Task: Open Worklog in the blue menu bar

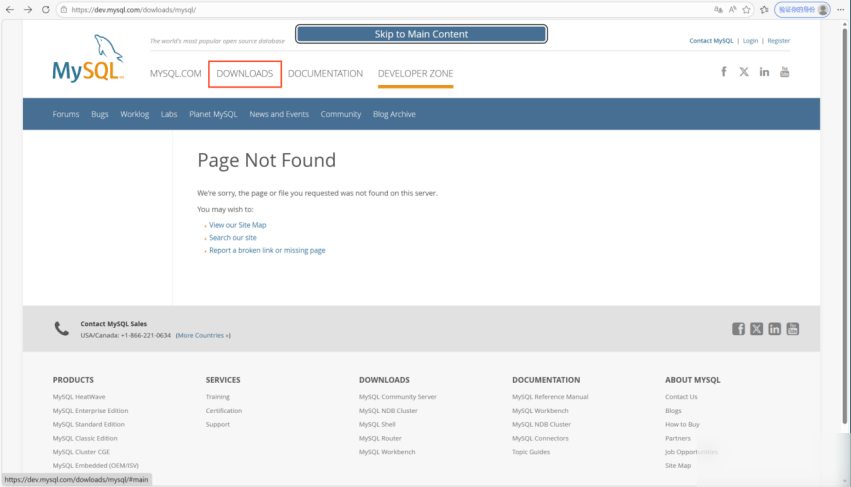Action: [x=135, y=114]
